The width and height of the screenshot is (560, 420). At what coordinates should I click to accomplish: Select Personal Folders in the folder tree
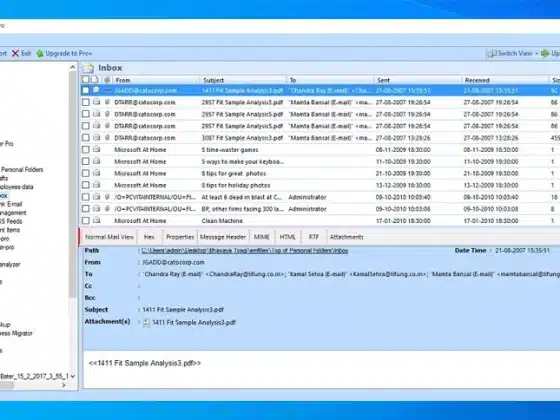[22, 170]
